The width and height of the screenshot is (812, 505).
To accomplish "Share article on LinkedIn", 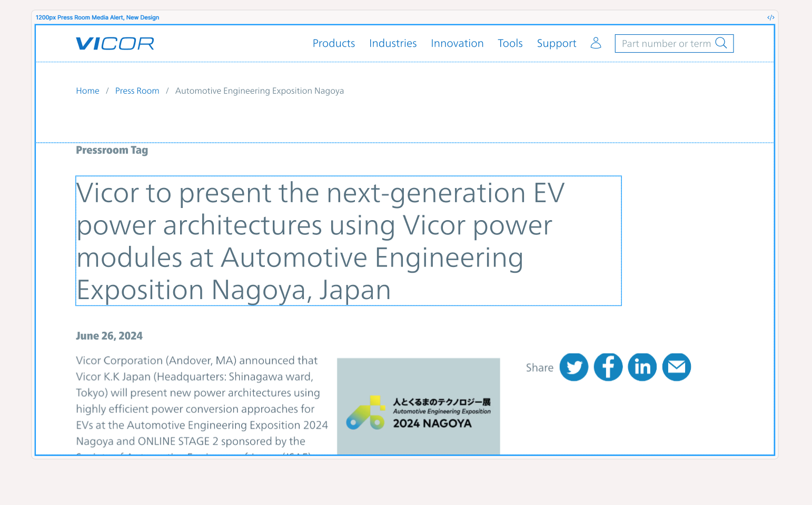I will 642,367.
